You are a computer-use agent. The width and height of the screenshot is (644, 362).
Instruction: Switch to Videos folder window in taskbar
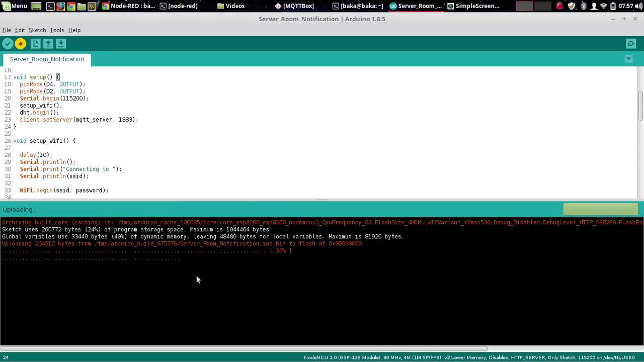click(x=231, y=6)
